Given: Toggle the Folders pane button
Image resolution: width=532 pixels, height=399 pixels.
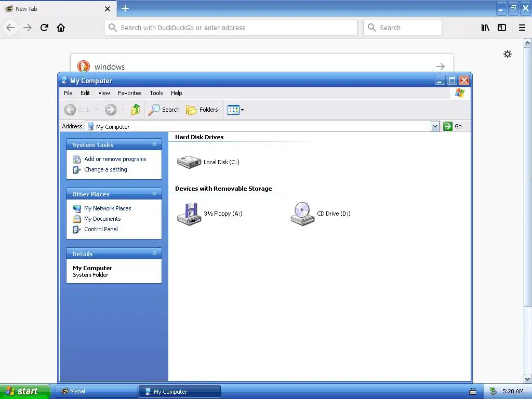Looking at the screenshot, I should pos(202,110).
